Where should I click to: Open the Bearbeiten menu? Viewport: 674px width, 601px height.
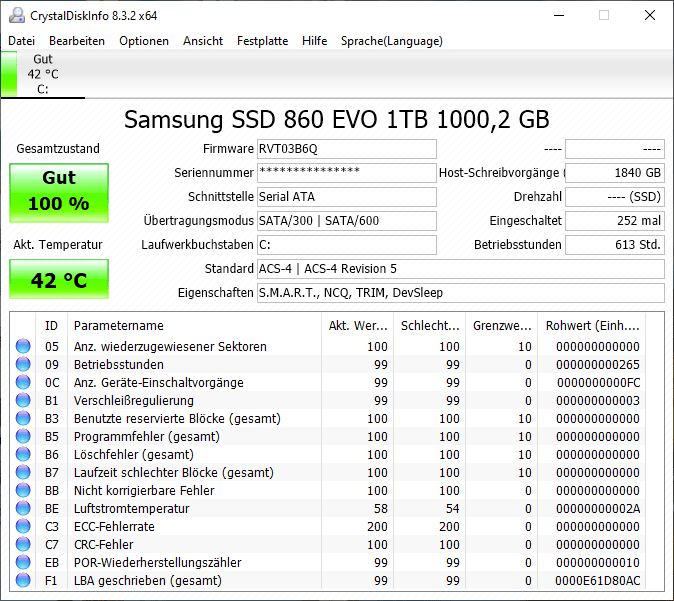pos(77,41)
